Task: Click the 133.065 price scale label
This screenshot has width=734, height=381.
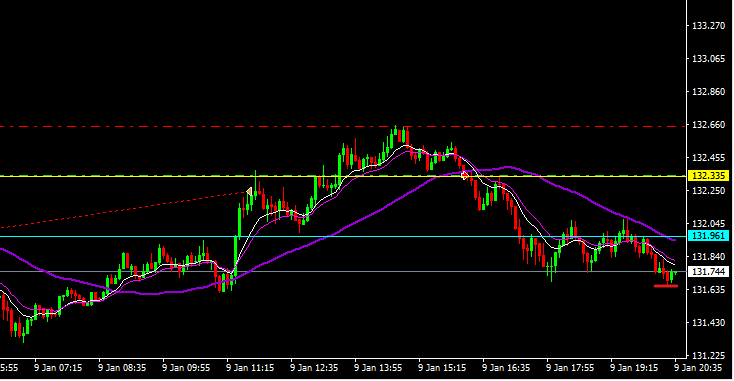Action: (x=709, y=59)
